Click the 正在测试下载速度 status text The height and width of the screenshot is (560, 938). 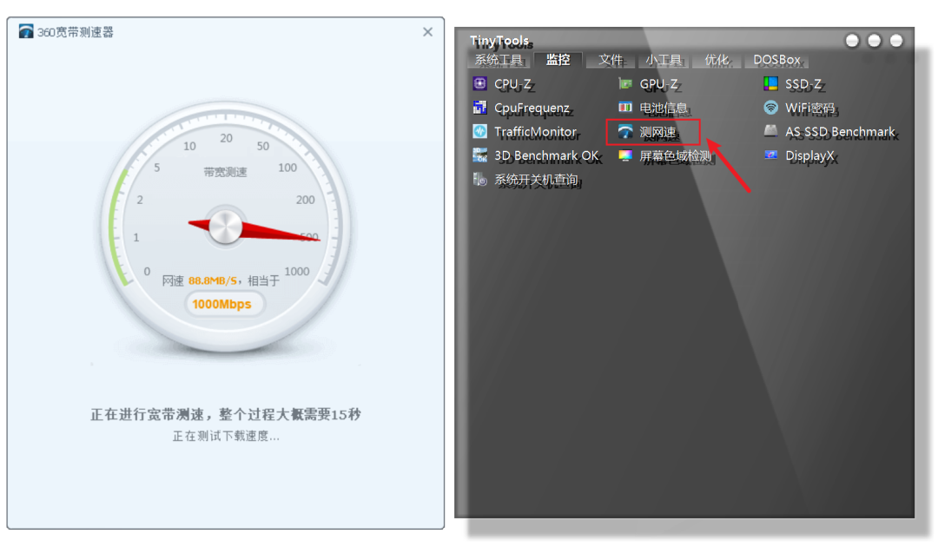coord(226,436)
